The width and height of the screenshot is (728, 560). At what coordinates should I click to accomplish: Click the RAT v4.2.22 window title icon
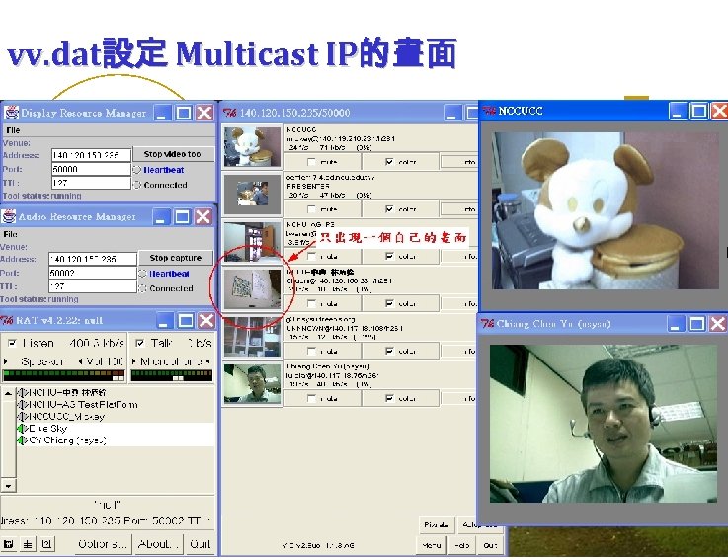click(x=7, y=320)
